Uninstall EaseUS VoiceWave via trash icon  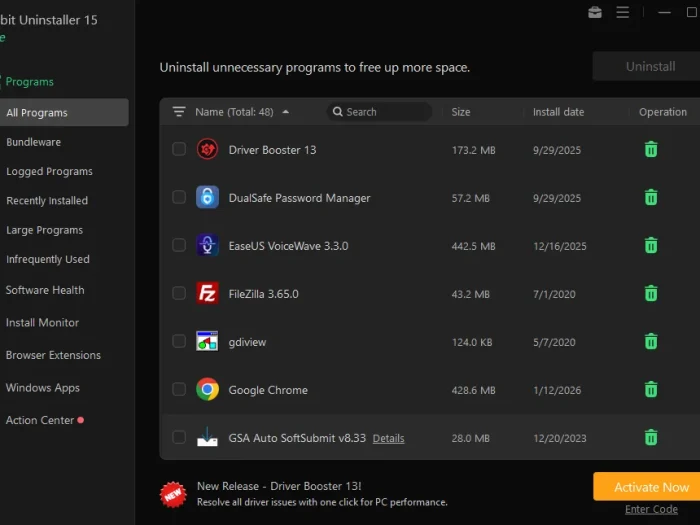point(651,246)
